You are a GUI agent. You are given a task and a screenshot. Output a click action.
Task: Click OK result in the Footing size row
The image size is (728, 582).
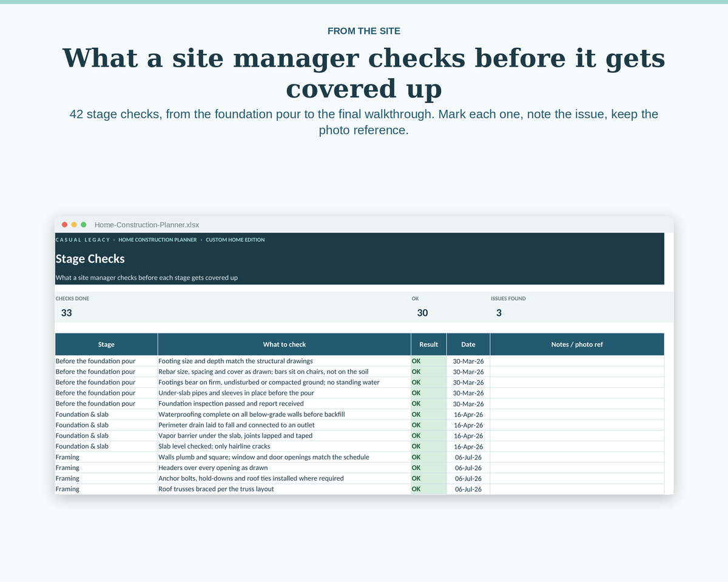[x=429, y=361]
